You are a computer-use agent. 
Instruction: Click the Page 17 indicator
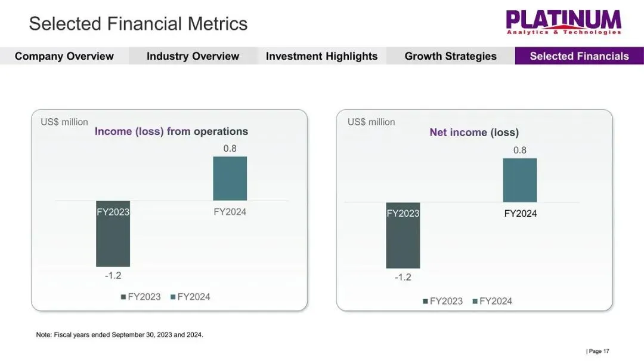(597, 351)
